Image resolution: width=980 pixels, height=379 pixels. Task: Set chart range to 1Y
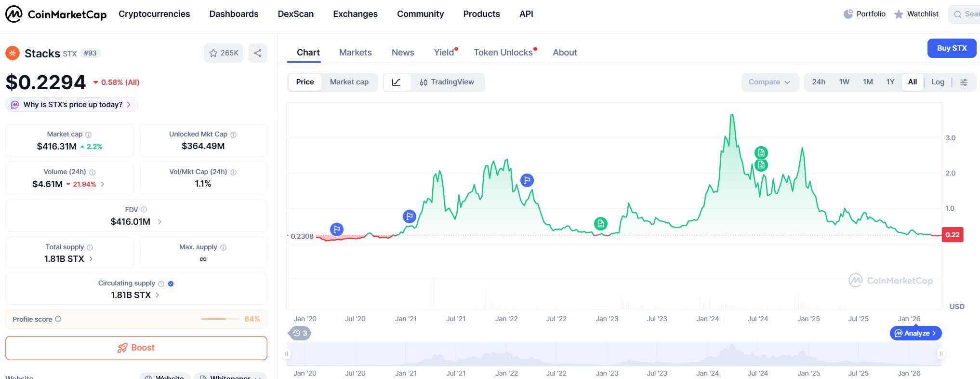tap(890, 82)
